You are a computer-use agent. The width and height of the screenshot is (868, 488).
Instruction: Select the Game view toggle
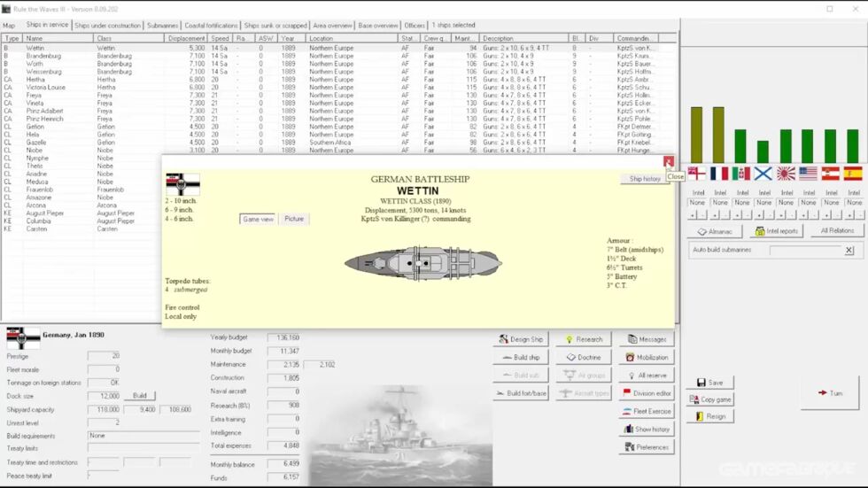258,219
